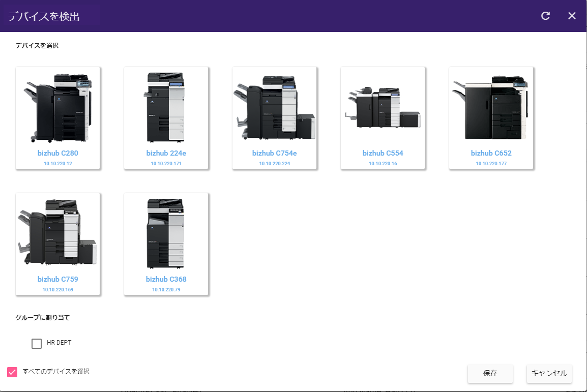The width and height of the screenshot is (587, 392).
Task: Click IP address 10.10.220.79
Action: [x=166, y=289]
